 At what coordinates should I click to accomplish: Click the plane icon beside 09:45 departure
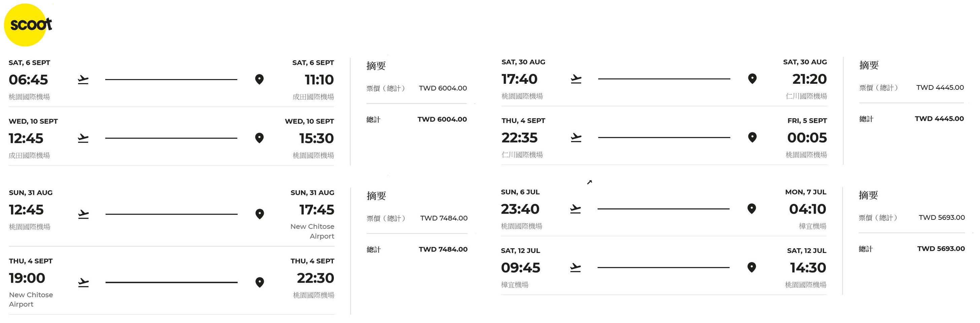click(575, 268)
